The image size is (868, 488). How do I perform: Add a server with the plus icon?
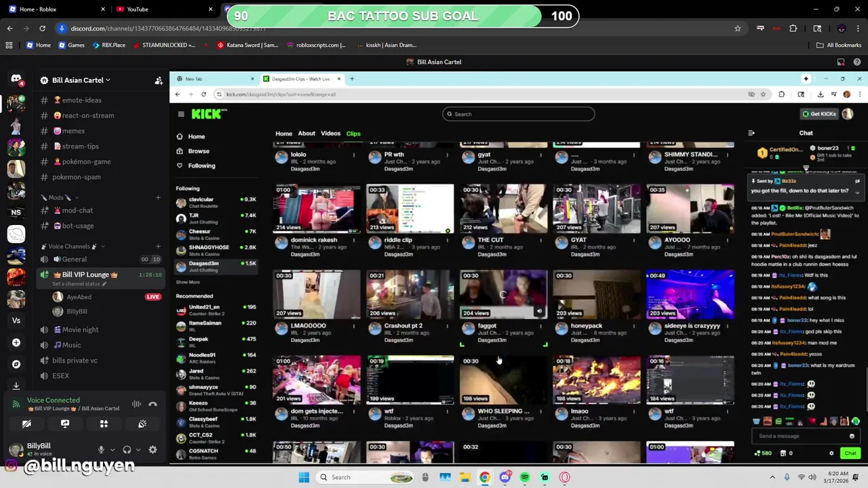click(16, 342)
